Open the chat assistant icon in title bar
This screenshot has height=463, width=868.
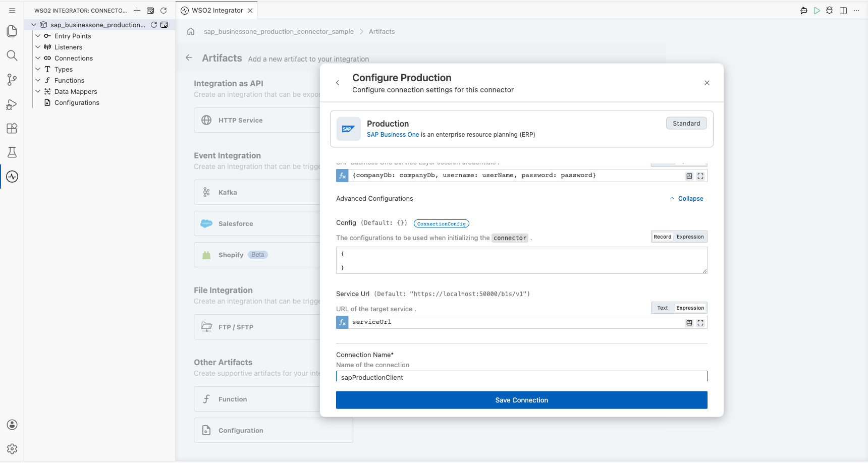point(804,10)
